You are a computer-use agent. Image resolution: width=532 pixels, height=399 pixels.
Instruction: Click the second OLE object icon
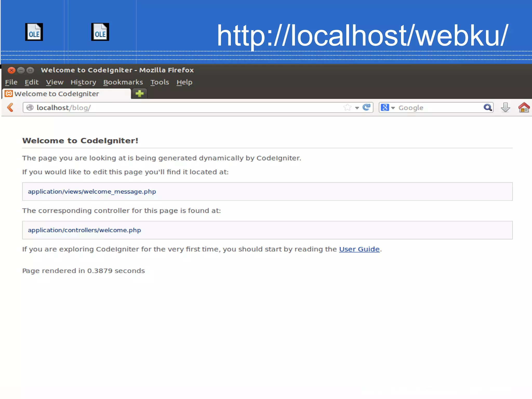[x=100, y=32]
